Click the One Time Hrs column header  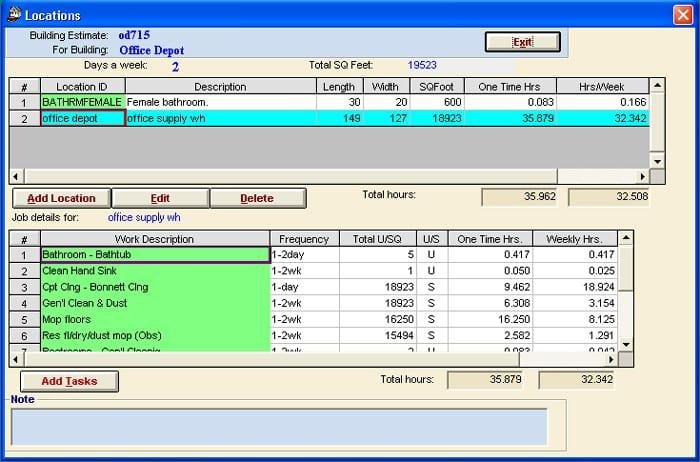point(510,87)
